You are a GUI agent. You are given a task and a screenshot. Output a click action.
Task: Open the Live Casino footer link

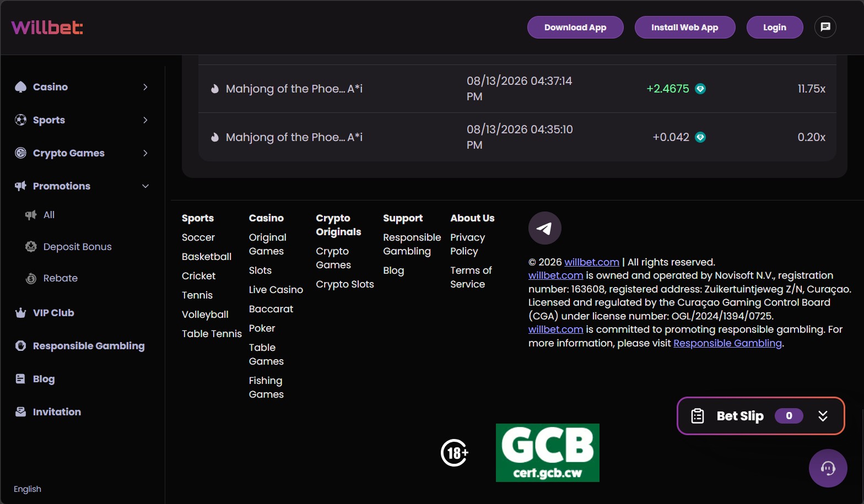276,290
